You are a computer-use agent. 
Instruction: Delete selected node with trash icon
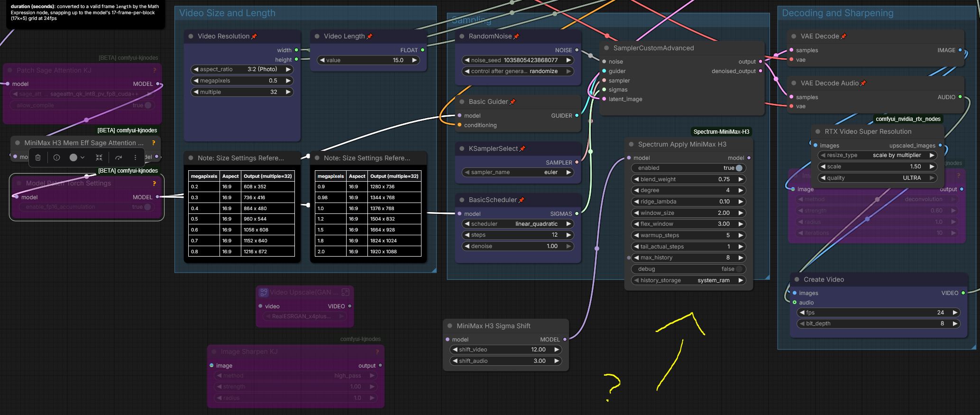click(38, 157)
